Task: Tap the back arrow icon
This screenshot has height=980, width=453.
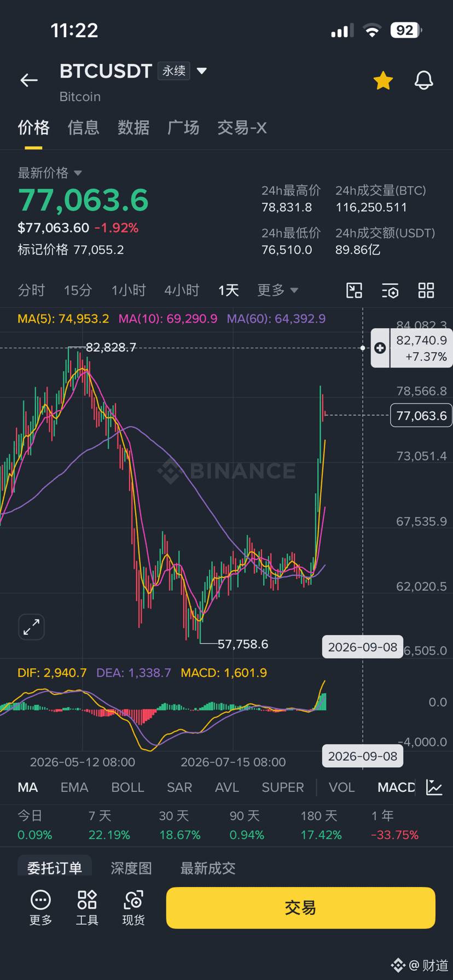Action: point(29,80)
